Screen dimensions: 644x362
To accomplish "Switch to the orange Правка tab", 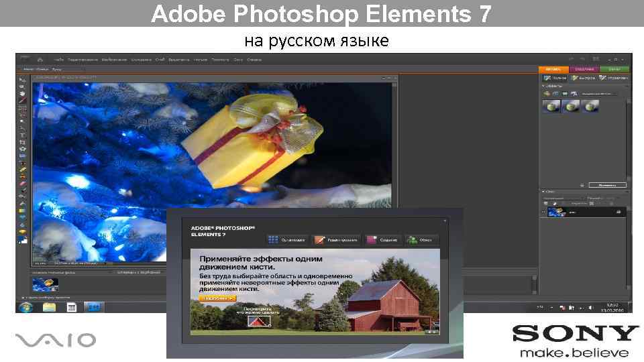I will [553, 69].
